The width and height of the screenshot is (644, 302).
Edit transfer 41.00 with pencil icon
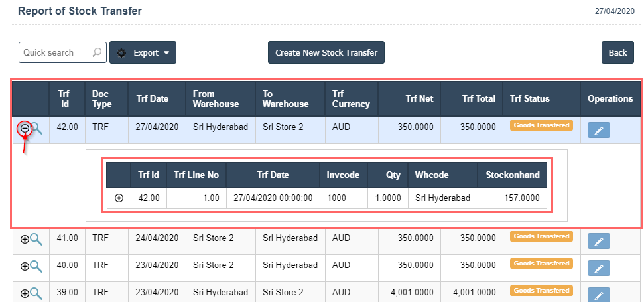coord(598,241)
